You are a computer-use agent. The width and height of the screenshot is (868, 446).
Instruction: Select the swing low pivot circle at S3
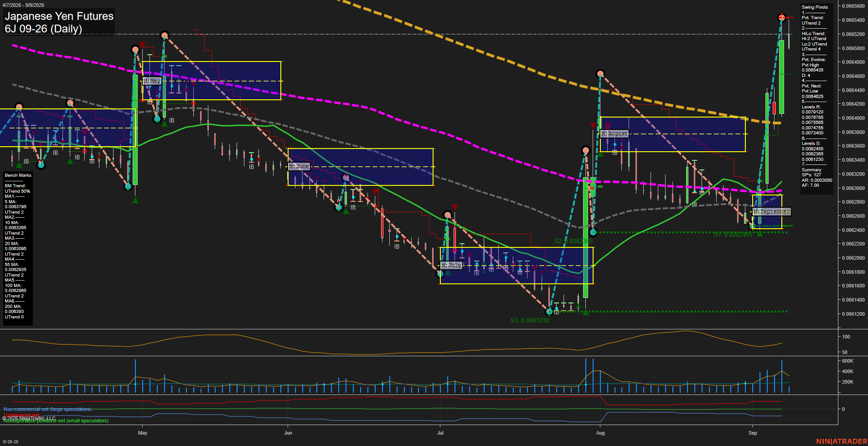coord(549,312)
